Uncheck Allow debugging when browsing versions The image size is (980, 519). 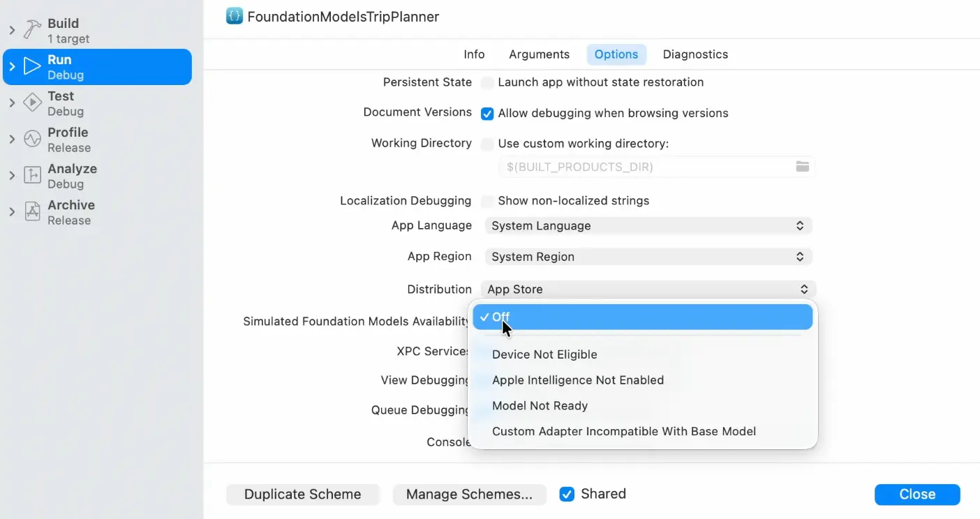(487, 114)
